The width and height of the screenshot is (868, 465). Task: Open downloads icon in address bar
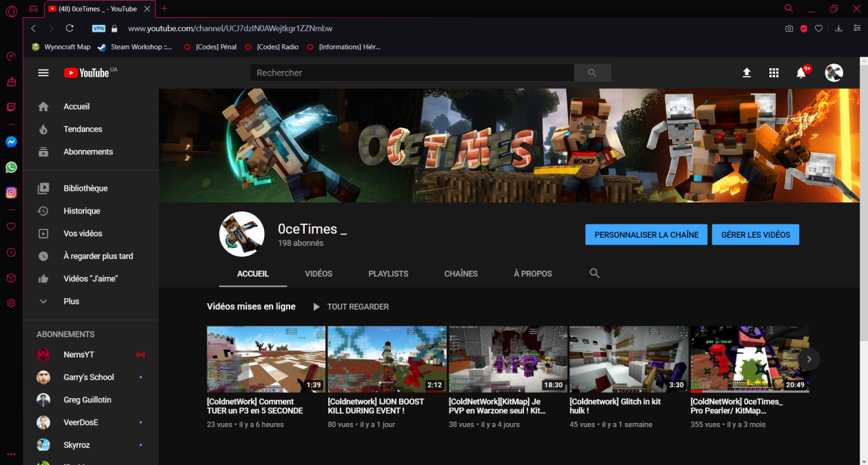click(x=839, y=28)
